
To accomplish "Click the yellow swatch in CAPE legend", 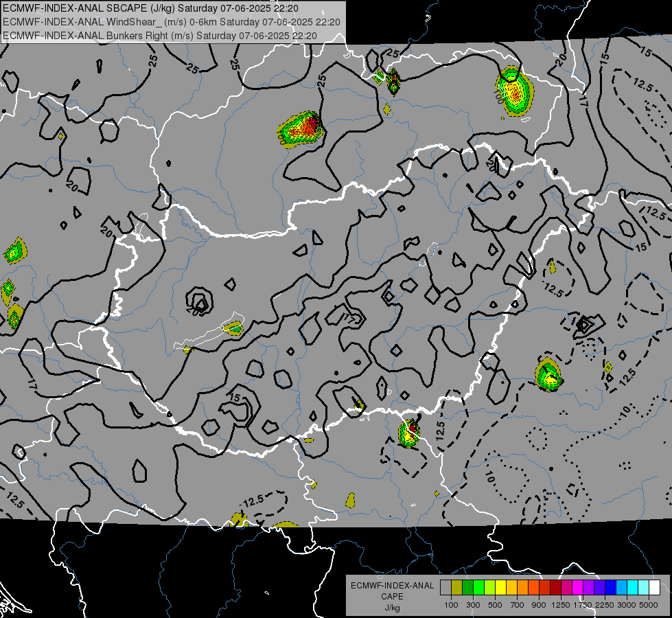I will tap(500, 588).
